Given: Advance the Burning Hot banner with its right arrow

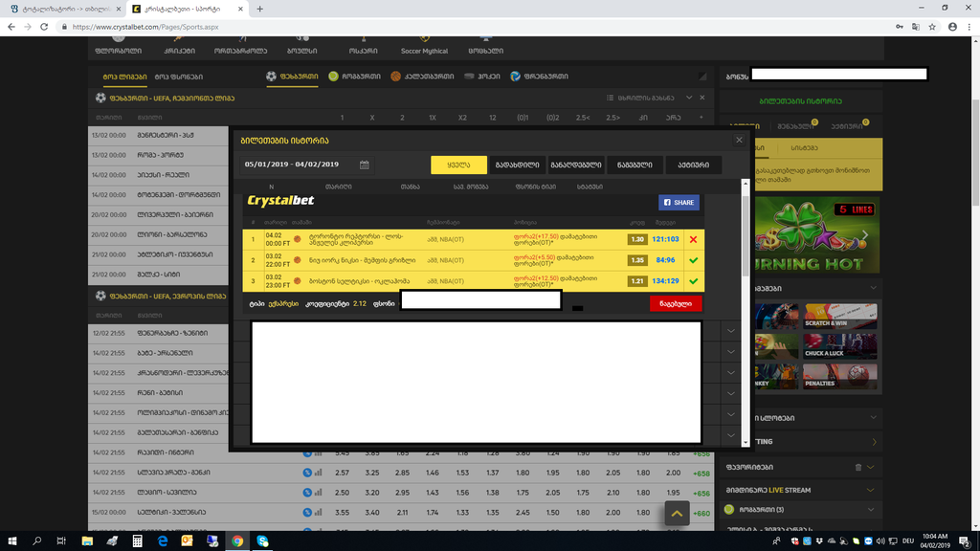Looking at the screenshot, I should 865,235.
